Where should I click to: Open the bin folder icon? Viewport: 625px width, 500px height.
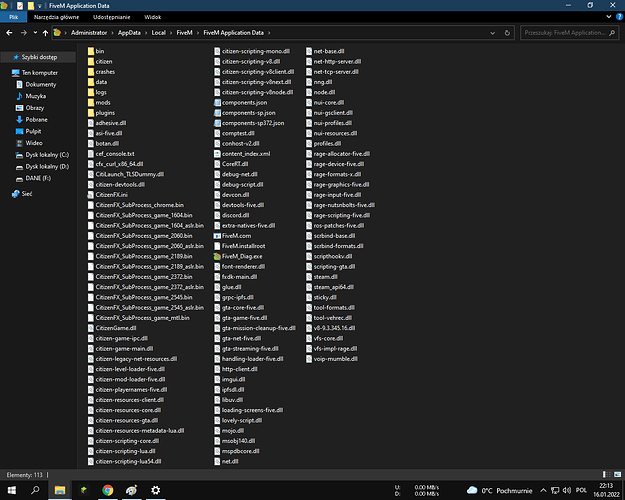[x=91, y=51]
